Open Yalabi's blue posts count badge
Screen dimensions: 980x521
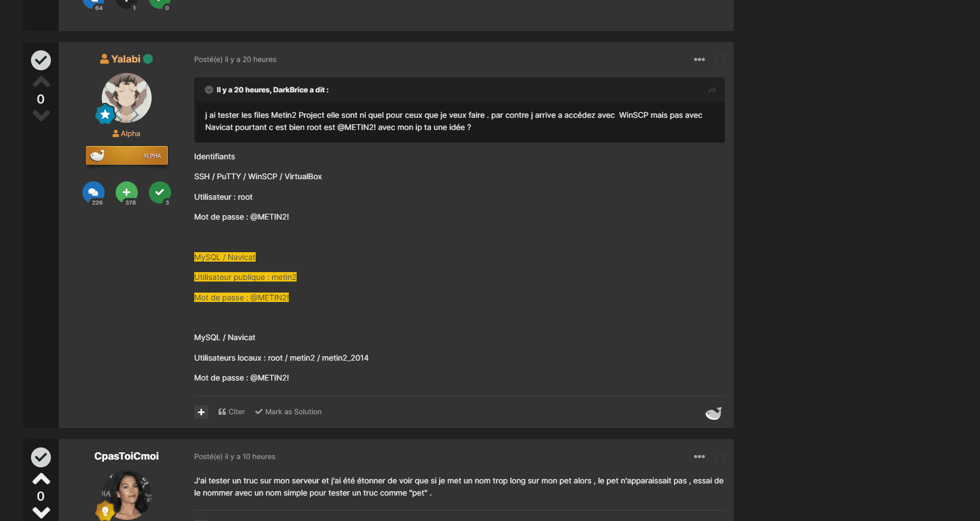tap(94, 192)
